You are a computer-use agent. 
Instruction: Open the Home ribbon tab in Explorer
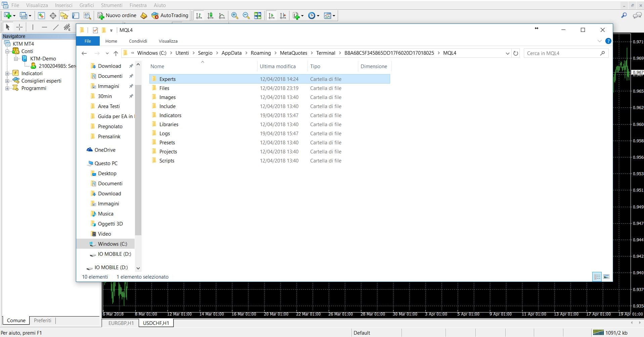pyautogui.click(x=111, y=41)
